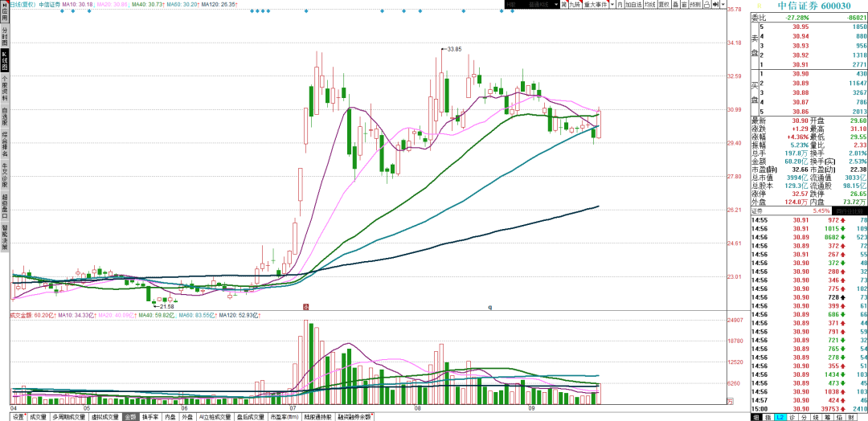
Task: Click the 内 toolbar button
Action: click(x=620, y=4)
